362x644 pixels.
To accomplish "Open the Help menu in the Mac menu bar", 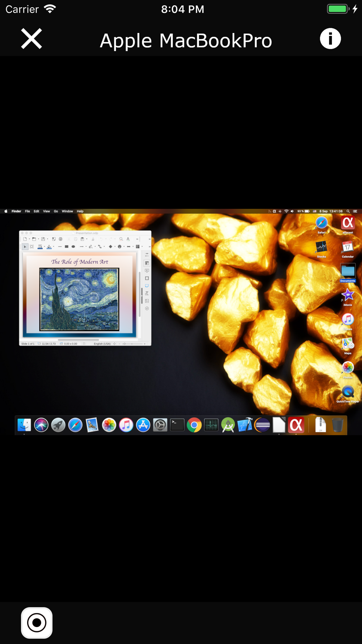I will point(80,211).
